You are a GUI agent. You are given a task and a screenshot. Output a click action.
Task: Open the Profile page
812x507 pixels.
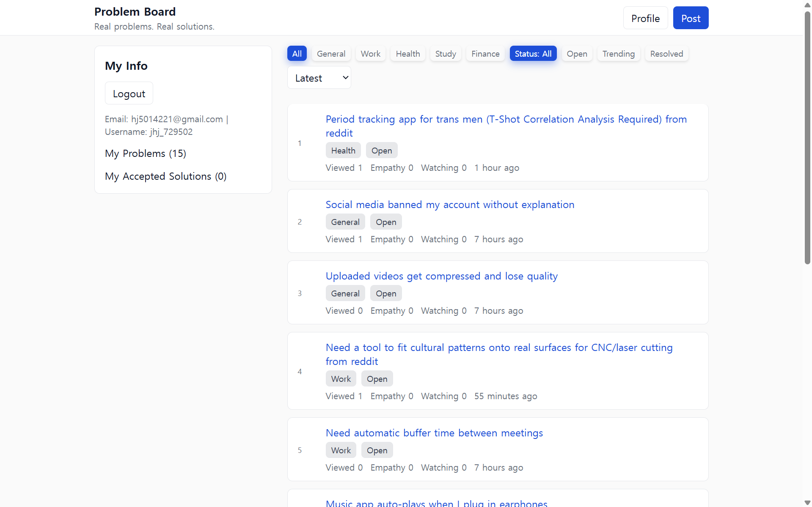[x=645, y=18]
